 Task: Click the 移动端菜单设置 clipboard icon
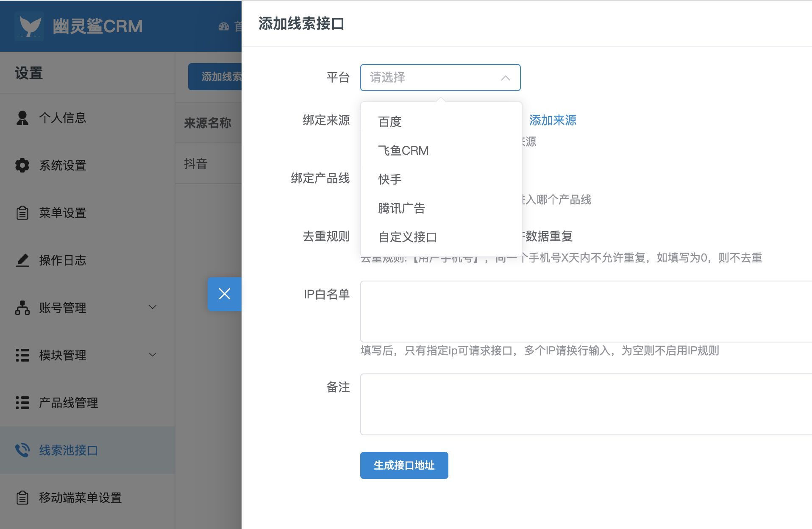[x=22, y=498]
